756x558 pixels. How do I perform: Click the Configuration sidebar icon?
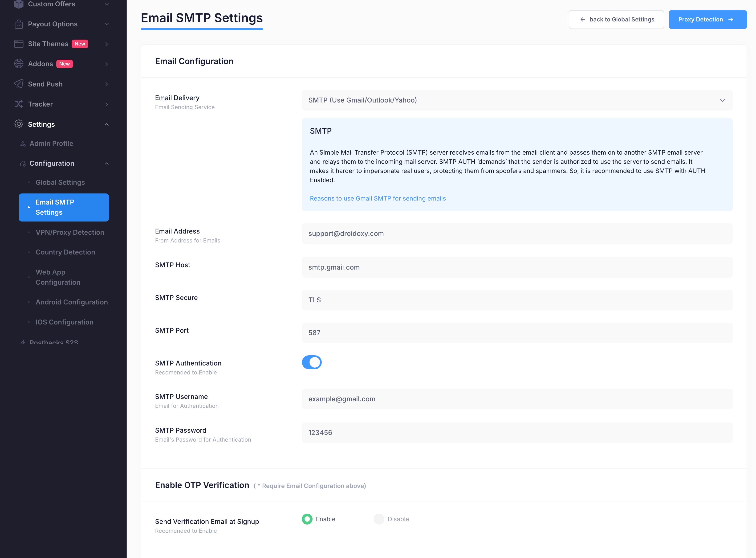click(x=23, y=164)
